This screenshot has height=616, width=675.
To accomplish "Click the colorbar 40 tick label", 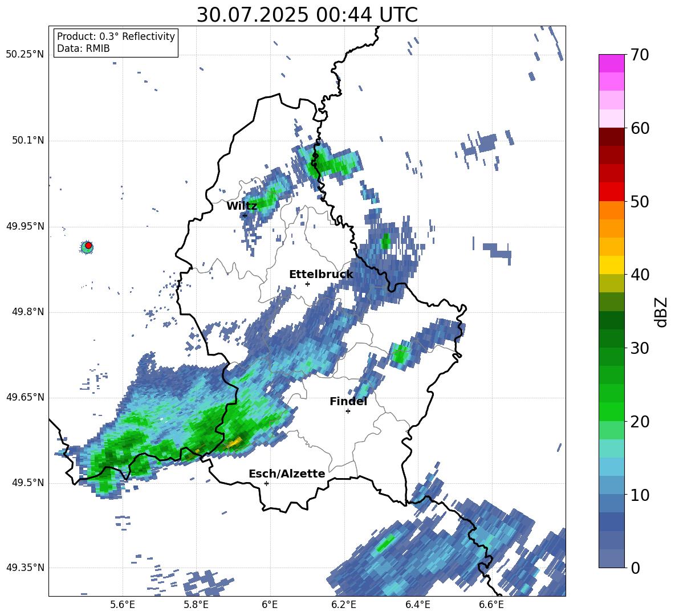I will pyautogui.click(x=639, y=275).
